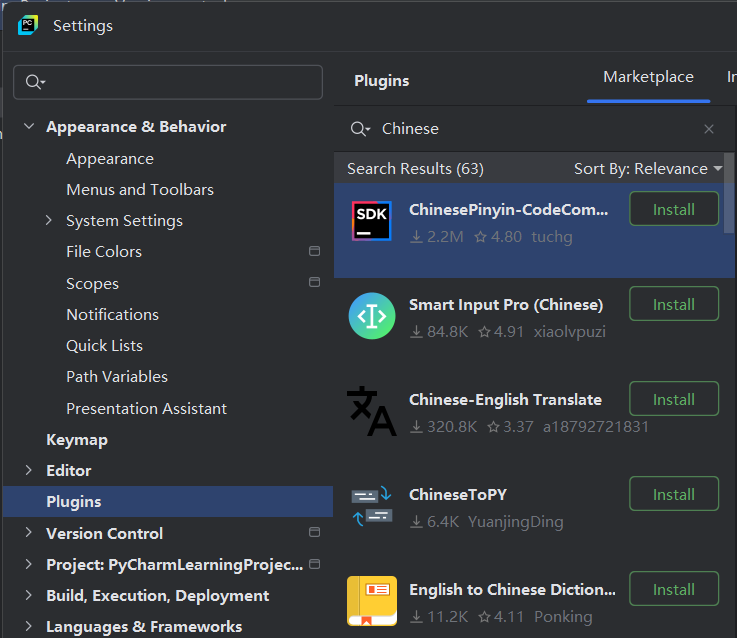Click the ChineseToPY plugin icon
This screenshot has height=638, width=737.
[372, 506]
